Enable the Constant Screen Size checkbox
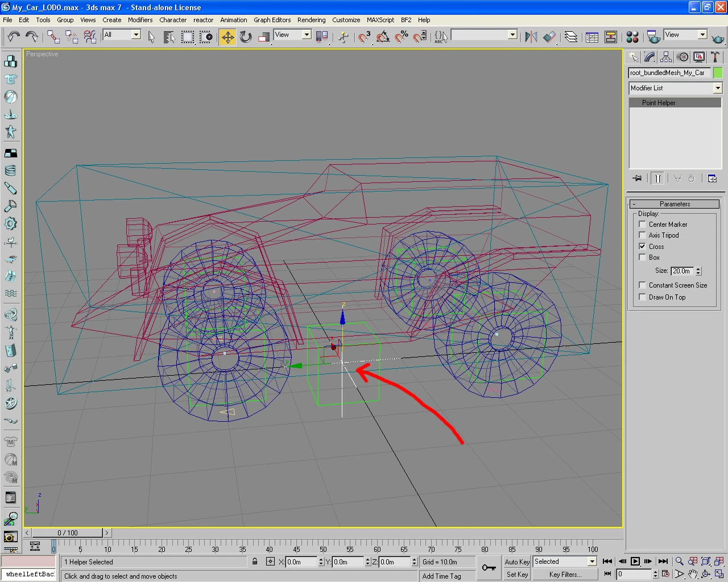Viewport: 728px width, 582px height. coord(642,285)
